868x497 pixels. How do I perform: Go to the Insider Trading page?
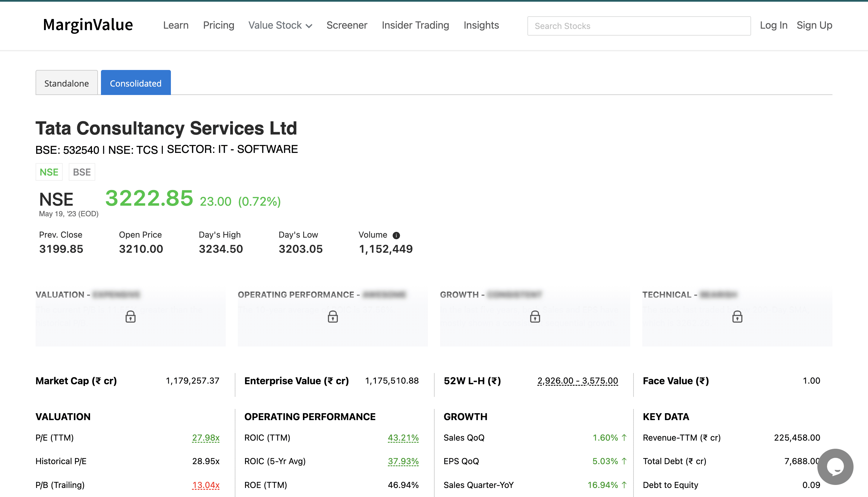pos(415,25)
